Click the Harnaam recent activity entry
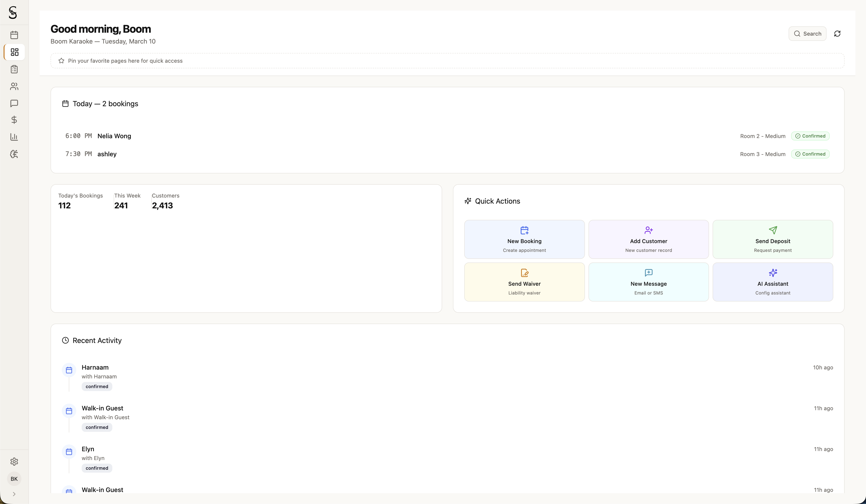866x504 pixels. click(95, 368)
